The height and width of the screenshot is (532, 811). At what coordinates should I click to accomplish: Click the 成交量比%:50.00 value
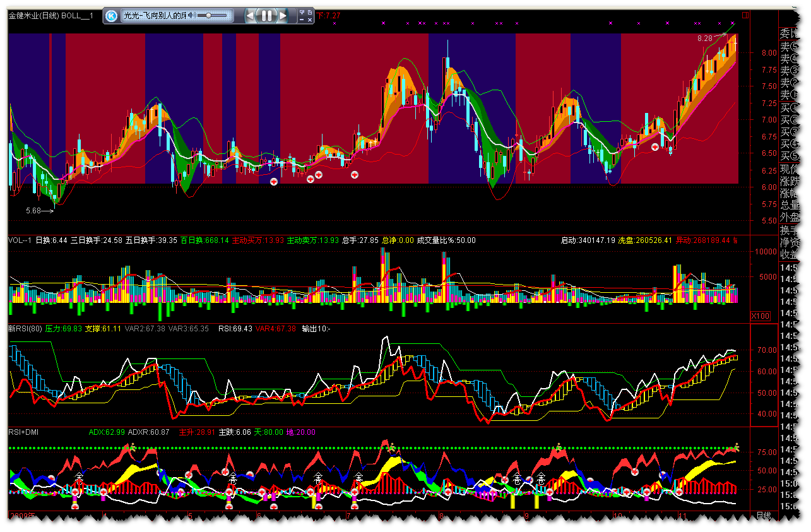446,240
